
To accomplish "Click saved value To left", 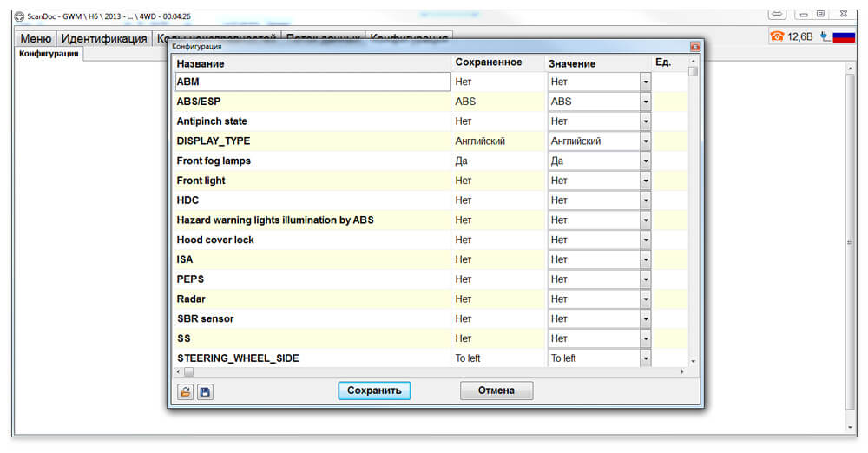I will point(467,358).
